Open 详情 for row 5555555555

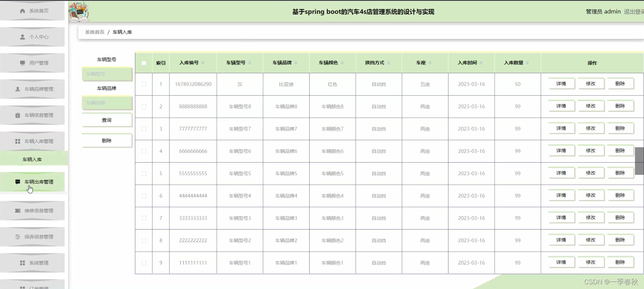[x=561, y=173]
